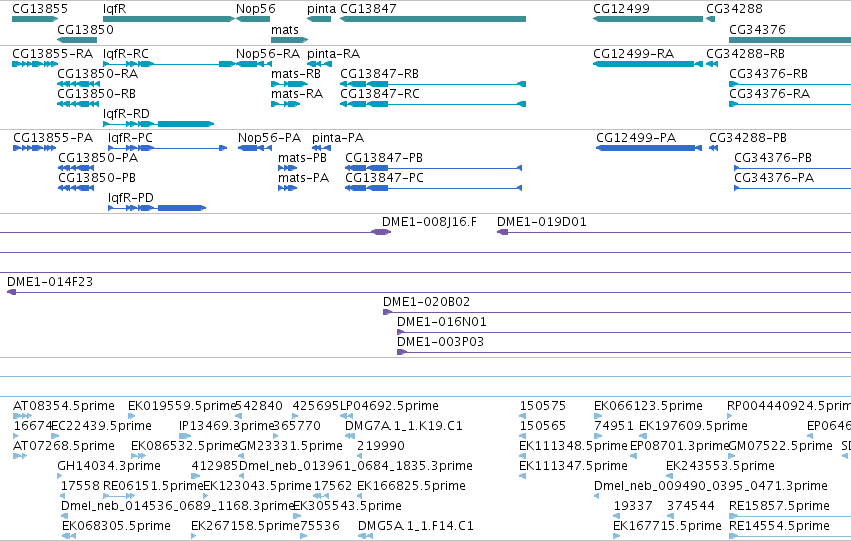This screenshot has height=541, width=851.
Task: Select the LP04692.5prime EST label
Action: (x=389, y=406)
